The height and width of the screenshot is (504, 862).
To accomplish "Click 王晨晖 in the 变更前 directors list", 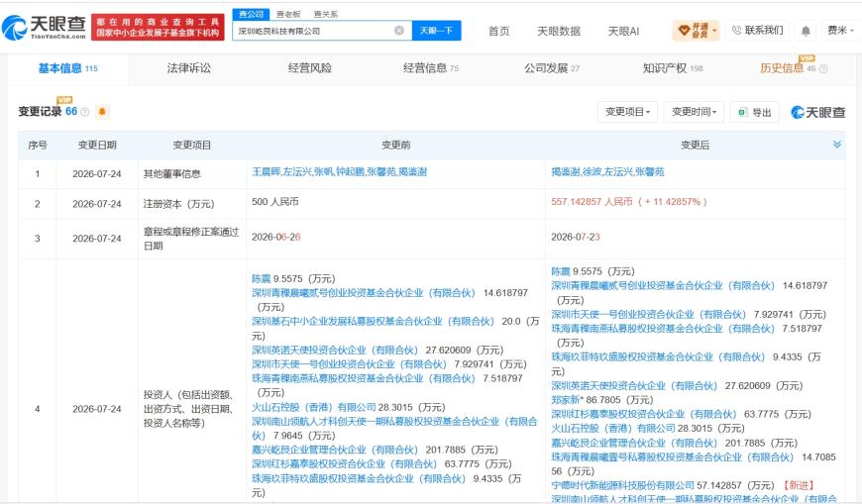I will (x=267, y=172).
